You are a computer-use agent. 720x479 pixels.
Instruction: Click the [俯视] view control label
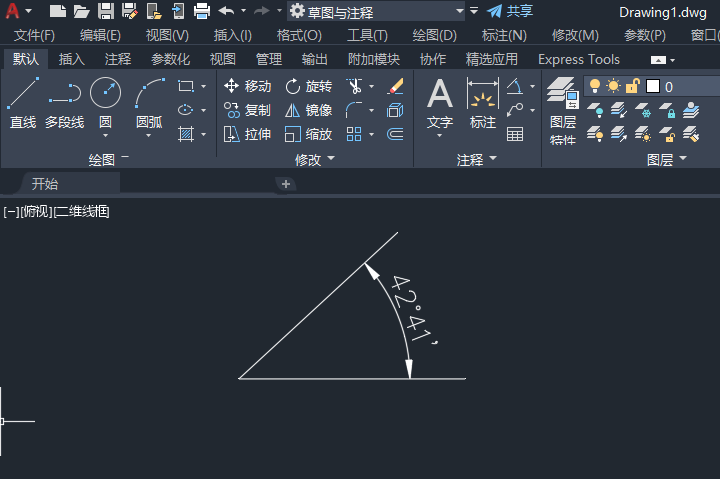click(36, 212)
